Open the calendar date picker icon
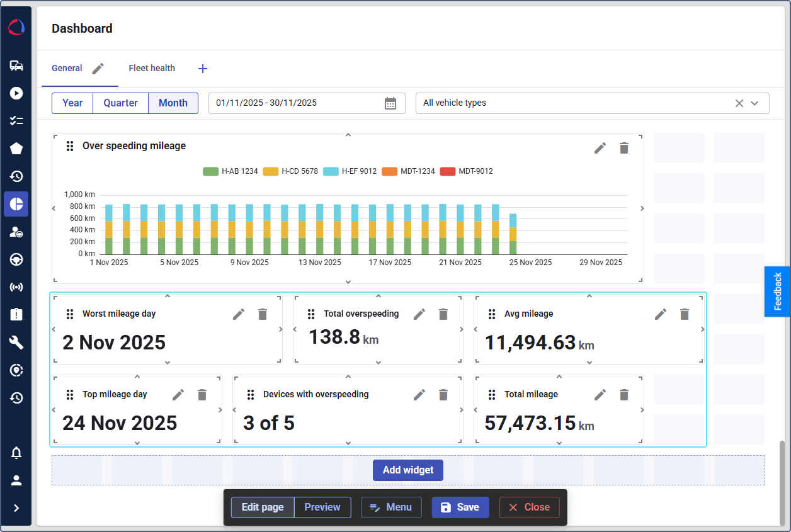Image resolution: width=791 pixels, height=532 pixels. 390,103
